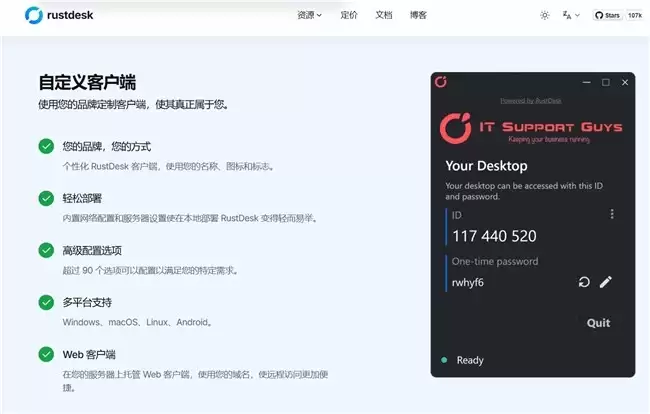Screen dimensions: 650x414
Task: Expand the 资源 menu
Action: point(309,15)
